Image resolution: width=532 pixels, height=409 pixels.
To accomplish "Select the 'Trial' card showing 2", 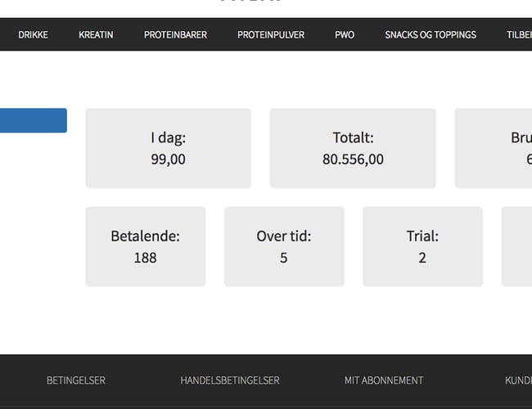I will click(x=422, y=246).
